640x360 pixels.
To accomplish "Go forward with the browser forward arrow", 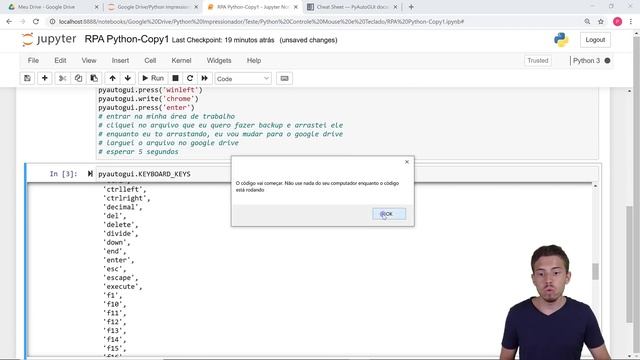I will coord(22,22).
